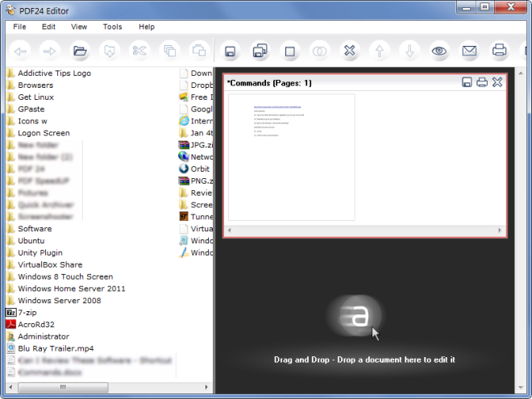Select the Commands page 1 thumbnail

tap(292, 157)
